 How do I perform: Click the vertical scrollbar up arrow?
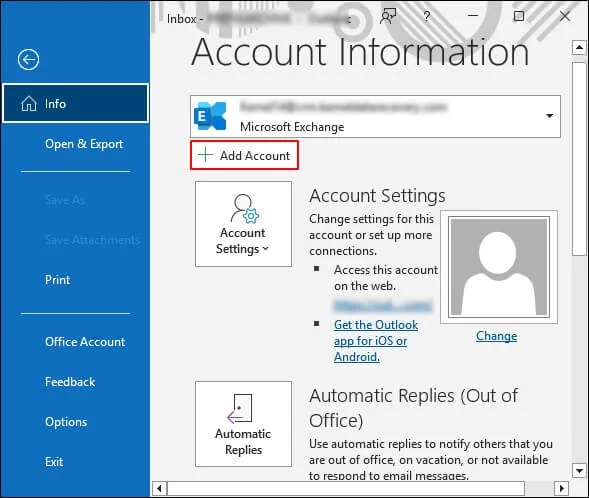click(x=579, y=48)
